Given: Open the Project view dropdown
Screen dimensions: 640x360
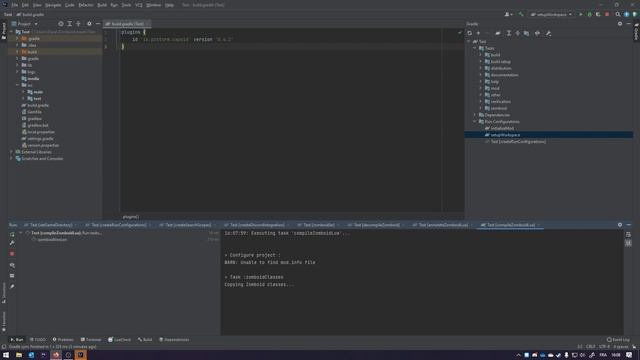Looking at the screenshot, I should [x=24, y=24].
